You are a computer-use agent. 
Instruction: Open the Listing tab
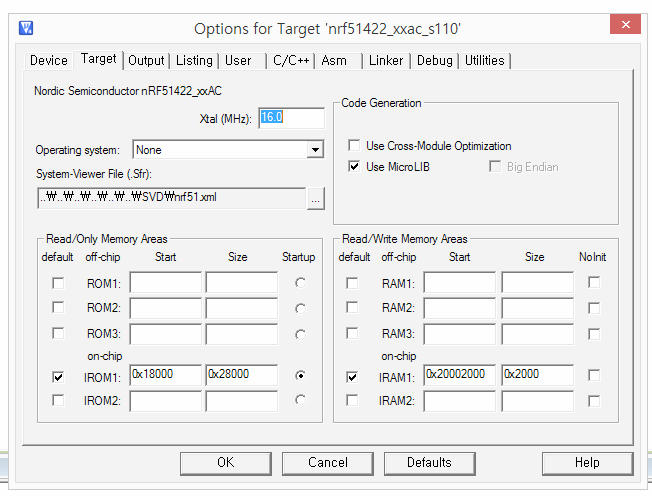(194, 61)
